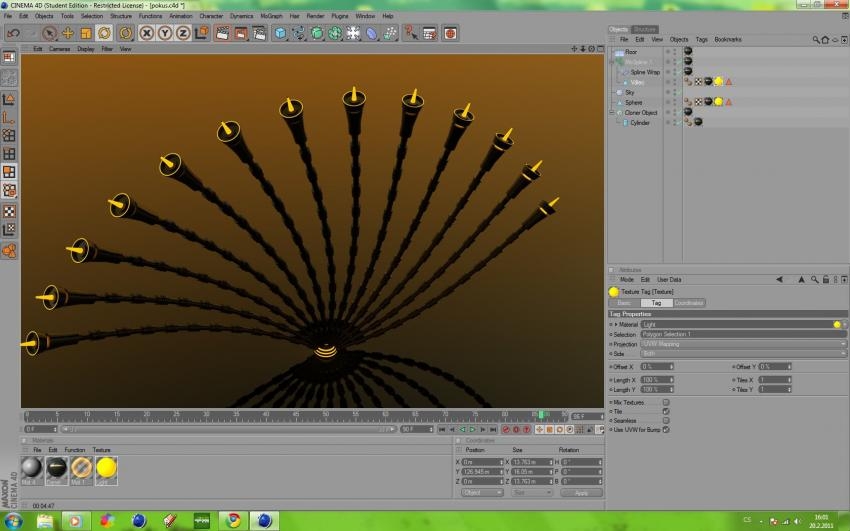Open the scene light objects icon
This screenshot has height=531, width=850.
pyautogui.click(x=353, y=34)
